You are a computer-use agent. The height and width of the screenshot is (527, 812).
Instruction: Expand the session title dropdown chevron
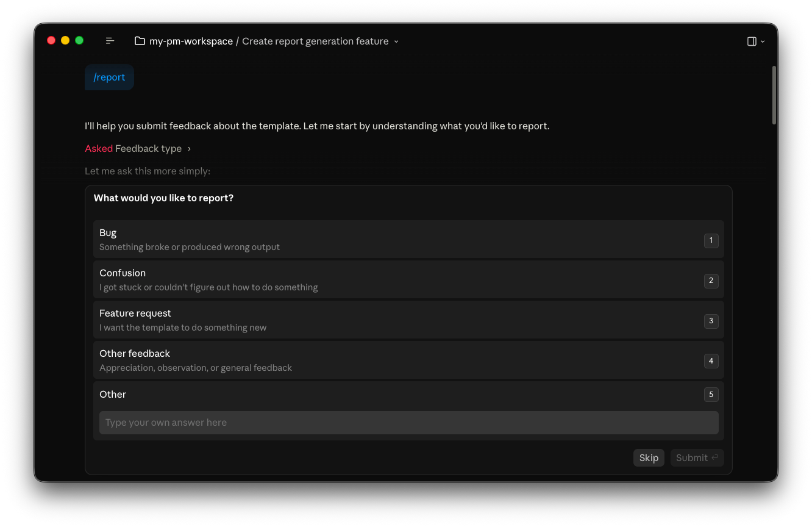point(396,41)
